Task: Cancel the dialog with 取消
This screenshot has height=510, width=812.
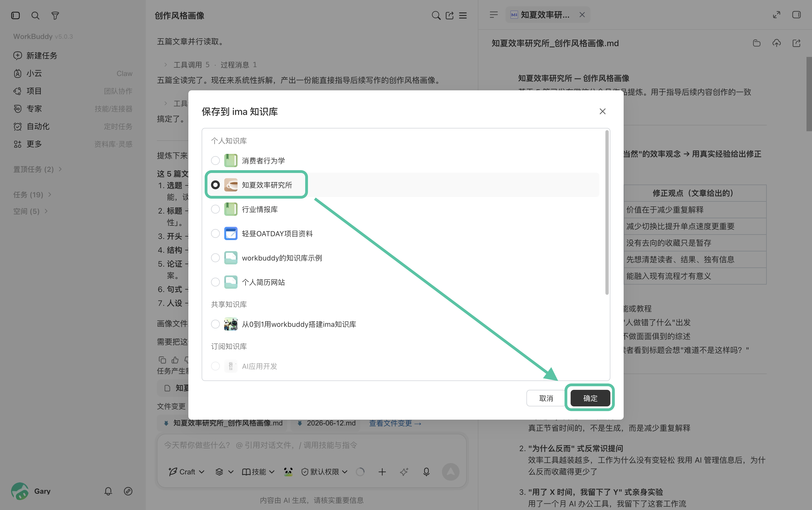Action: 546,398
